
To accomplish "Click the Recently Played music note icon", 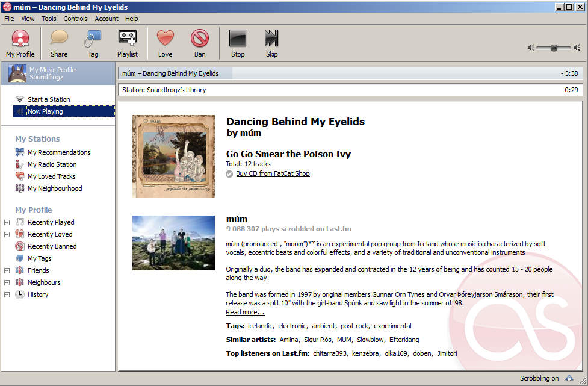I will 20,222.
